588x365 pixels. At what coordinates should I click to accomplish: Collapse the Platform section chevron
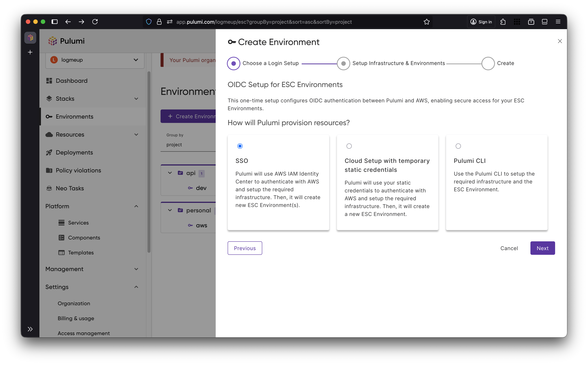[x=136, y=206]
